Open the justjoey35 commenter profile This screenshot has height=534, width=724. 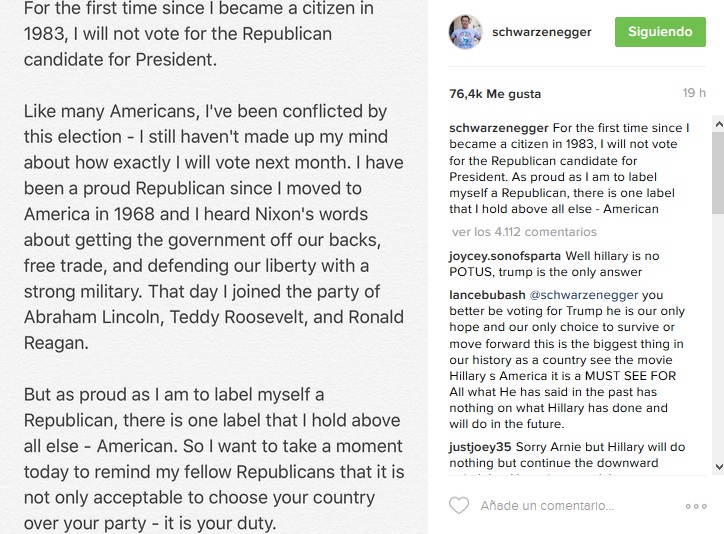point(478,447)
